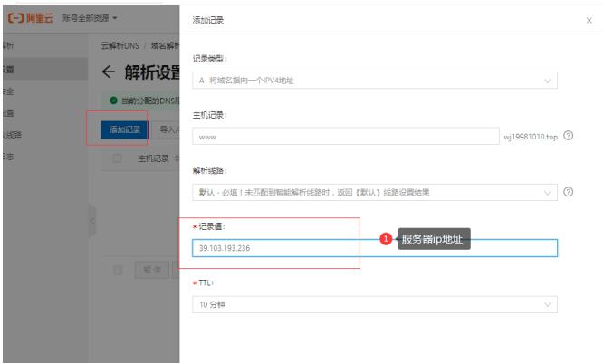
Task: Close the 添加记录 panel
Action: click(x=590, y=19)
